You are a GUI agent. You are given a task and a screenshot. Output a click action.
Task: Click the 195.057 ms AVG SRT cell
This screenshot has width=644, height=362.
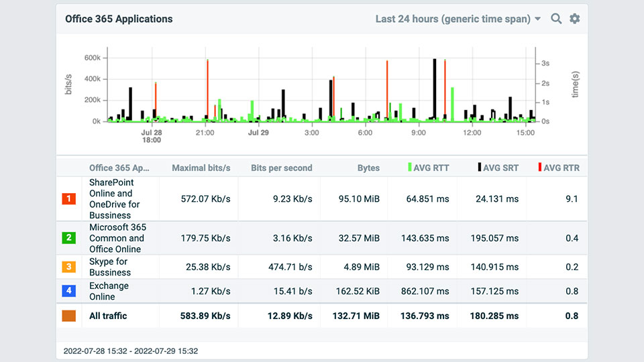pos(494,238)
